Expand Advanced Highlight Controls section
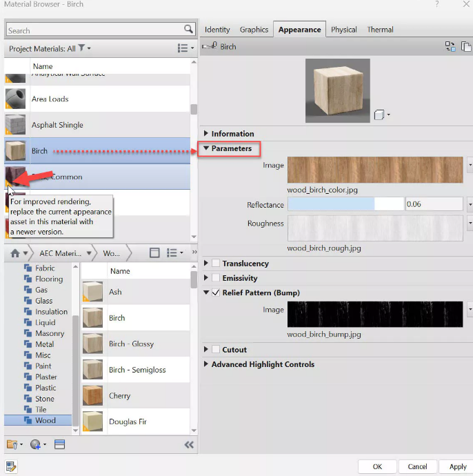 (206, 364)
